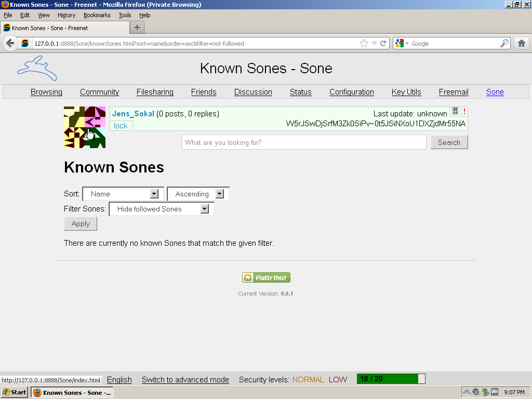The height and width of the screenshot is (399, 532).
Task: Open the Browsing menu
Action: coord(46,92)
